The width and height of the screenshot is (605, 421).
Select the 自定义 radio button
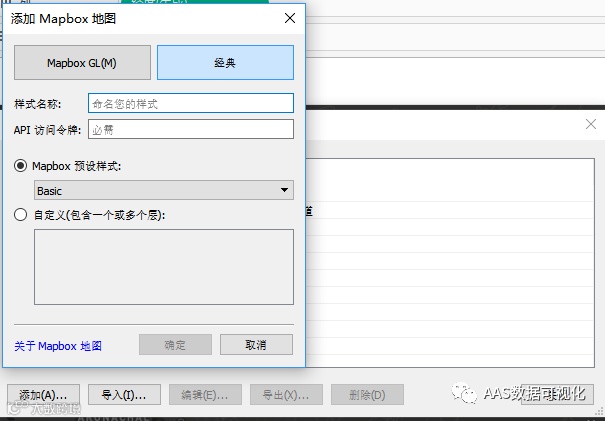click(x=20, y=215)
